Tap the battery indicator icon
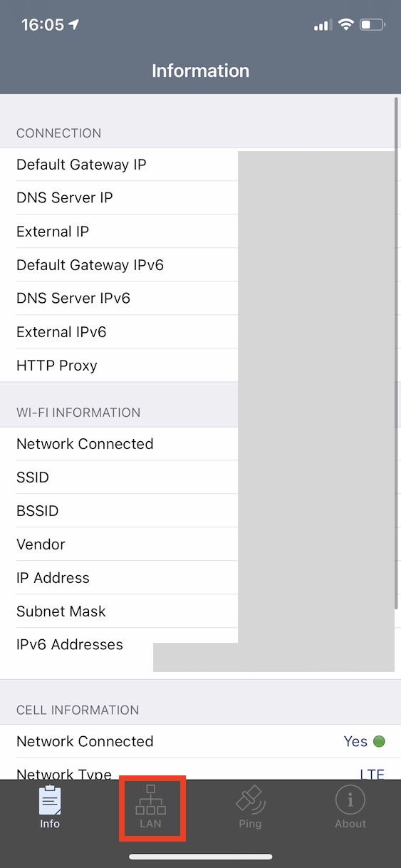401x868 pixels. coord(373,25)
